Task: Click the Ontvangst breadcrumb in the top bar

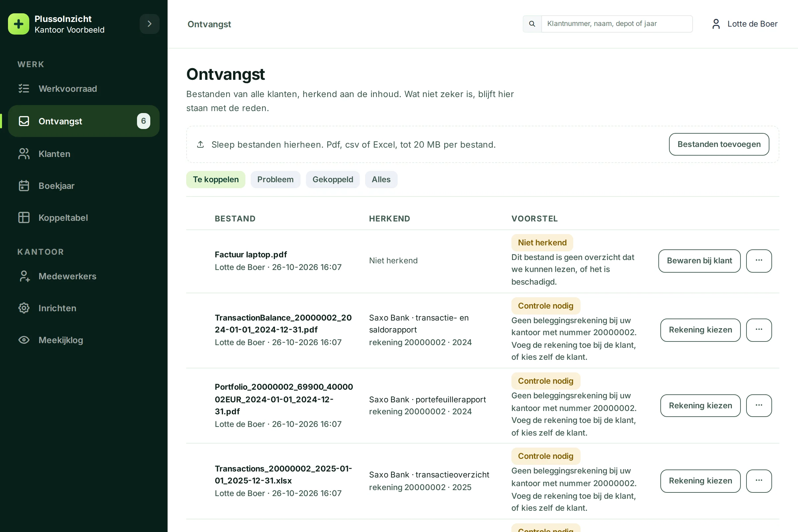Action: coord(209,24)
